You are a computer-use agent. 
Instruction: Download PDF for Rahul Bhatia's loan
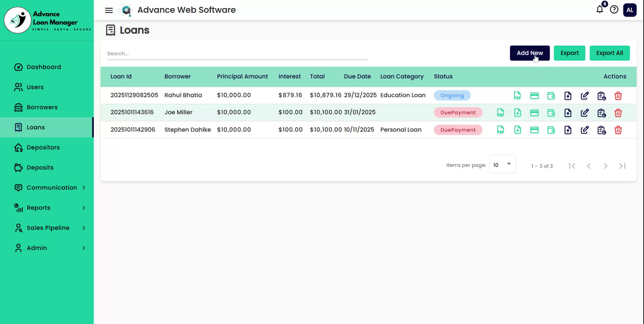pos(518,96)
